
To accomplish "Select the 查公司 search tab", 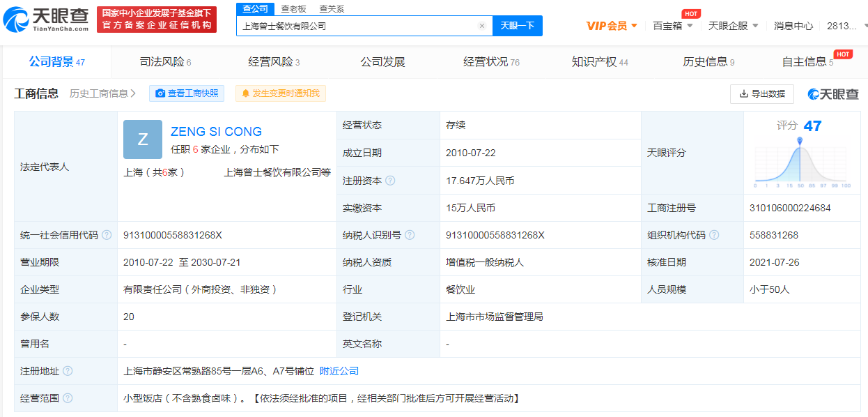I will [x=255, y=8].
